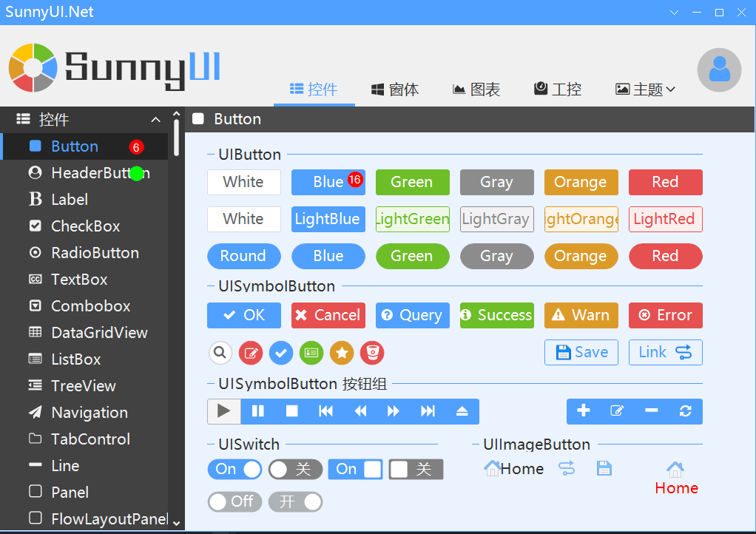Click the plus add icon button
The image size is (756, 534).
pyautogui.click(x=584, y=411)
